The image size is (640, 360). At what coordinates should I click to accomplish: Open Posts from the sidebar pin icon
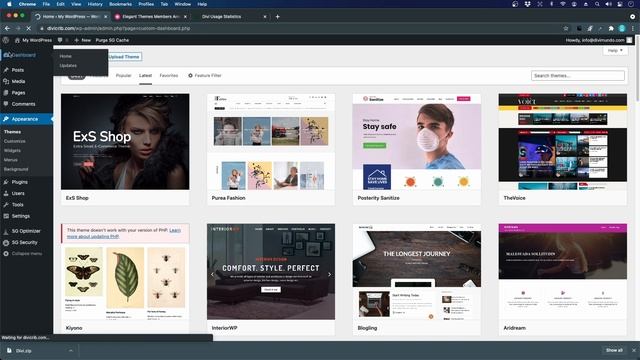6,70
